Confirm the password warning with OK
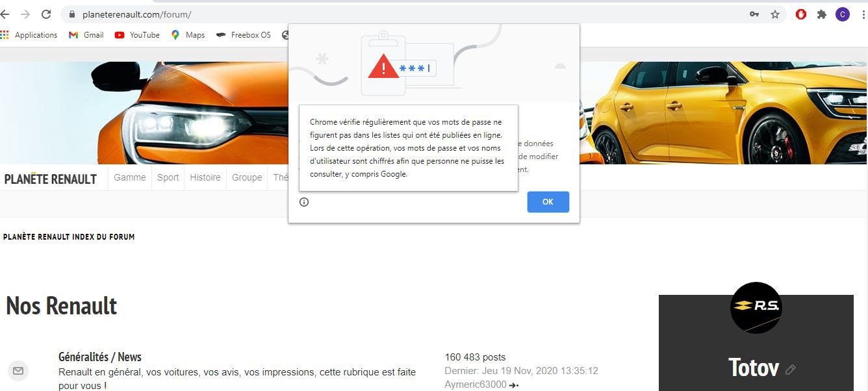Image resolution: width=868 pixels, height=391 pixels. coord(548,202)
